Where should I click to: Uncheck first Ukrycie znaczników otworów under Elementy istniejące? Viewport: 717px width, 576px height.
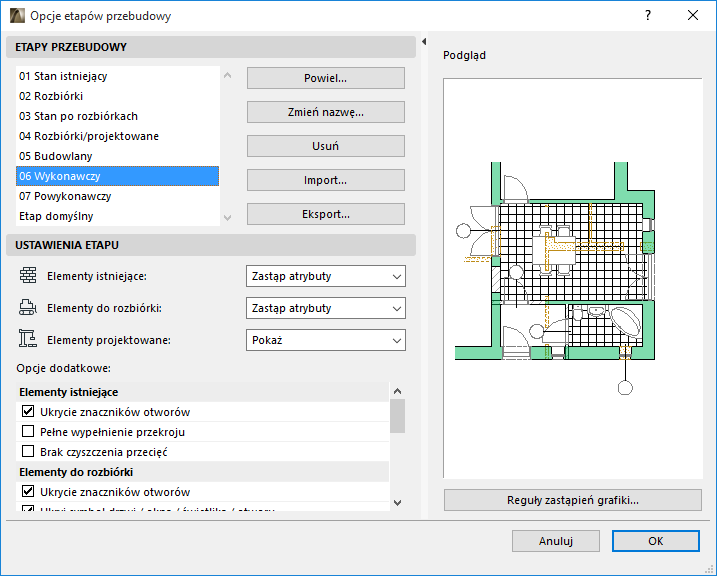[28, 411]
